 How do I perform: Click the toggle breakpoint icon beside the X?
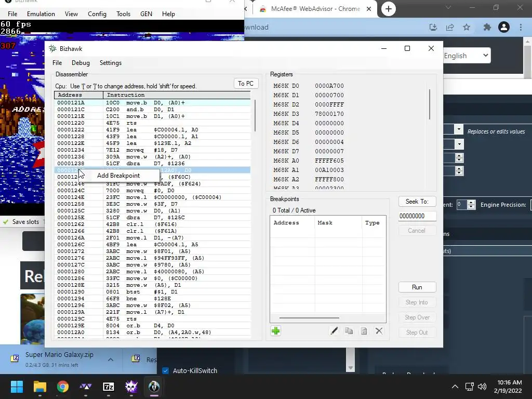click(x=364, y=331)
